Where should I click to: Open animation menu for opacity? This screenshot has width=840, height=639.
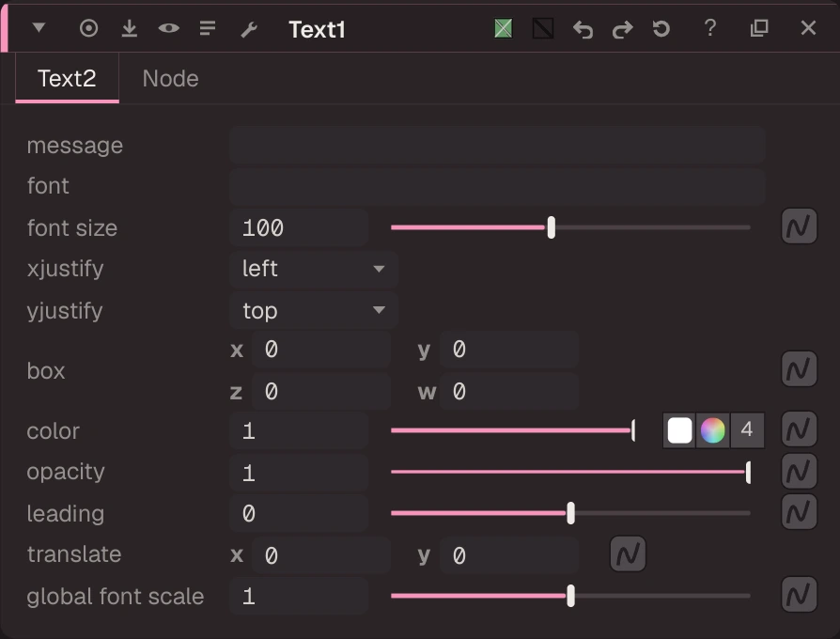[799, 471]
